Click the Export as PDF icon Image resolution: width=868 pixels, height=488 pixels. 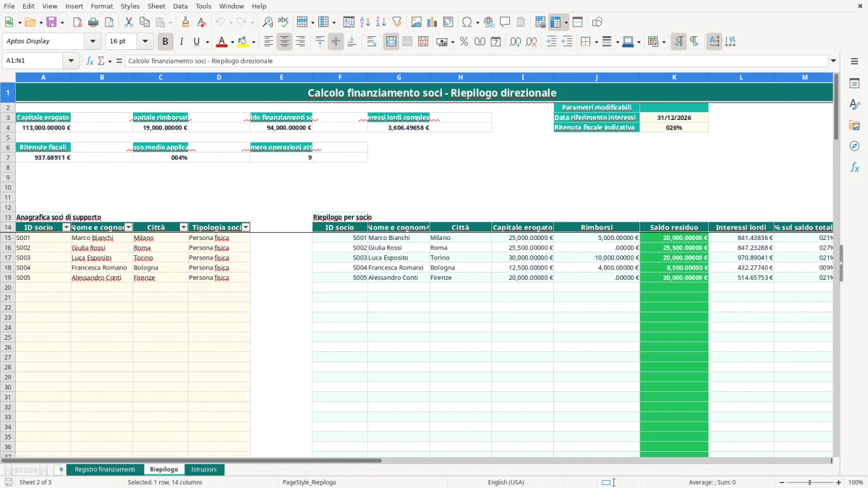pyautogui.click(x=77, y=22)
